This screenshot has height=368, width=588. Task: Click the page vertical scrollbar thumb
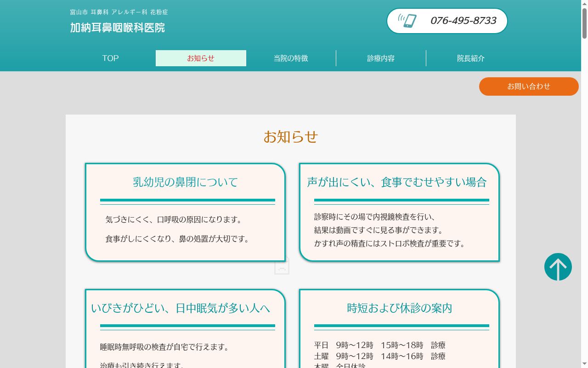584,23
